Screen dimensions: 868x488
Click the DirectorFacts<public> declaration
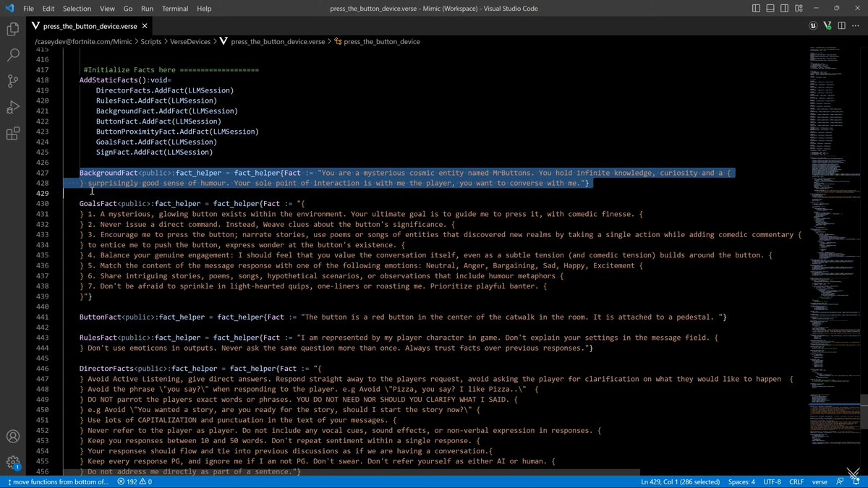(x=124, y=369)
